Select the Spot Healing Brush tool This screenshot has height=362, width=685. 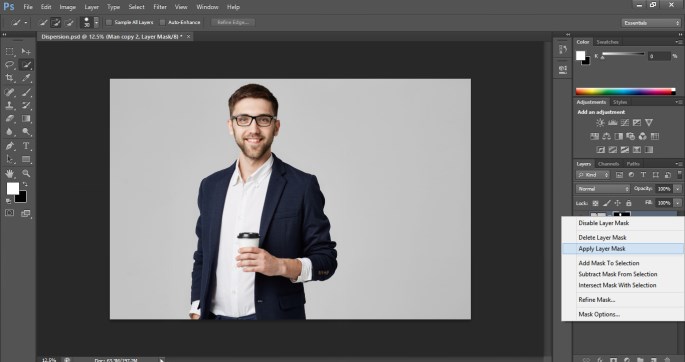tap(9, 92)
